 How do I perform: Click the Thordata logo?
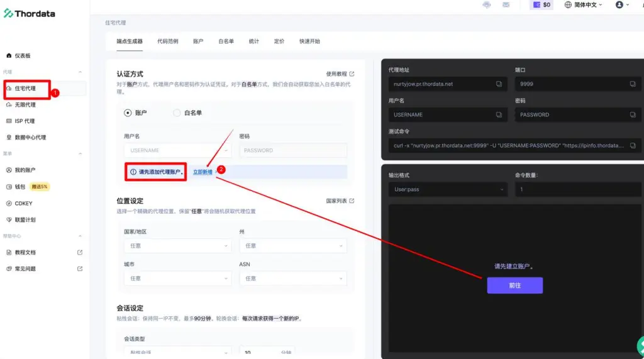pyautogui.click(x=29, y=14)
